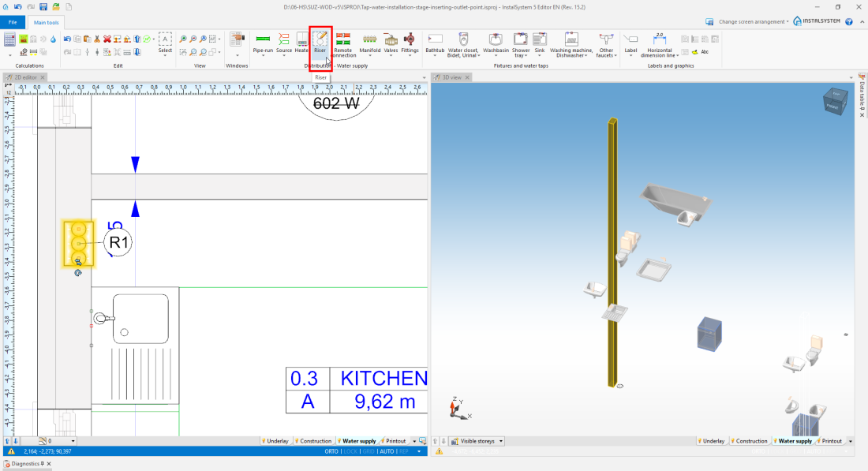Switch to Construction tab in 2D editor
The height and width of the screenshot is (471, 868).
(x=315, y=441)
